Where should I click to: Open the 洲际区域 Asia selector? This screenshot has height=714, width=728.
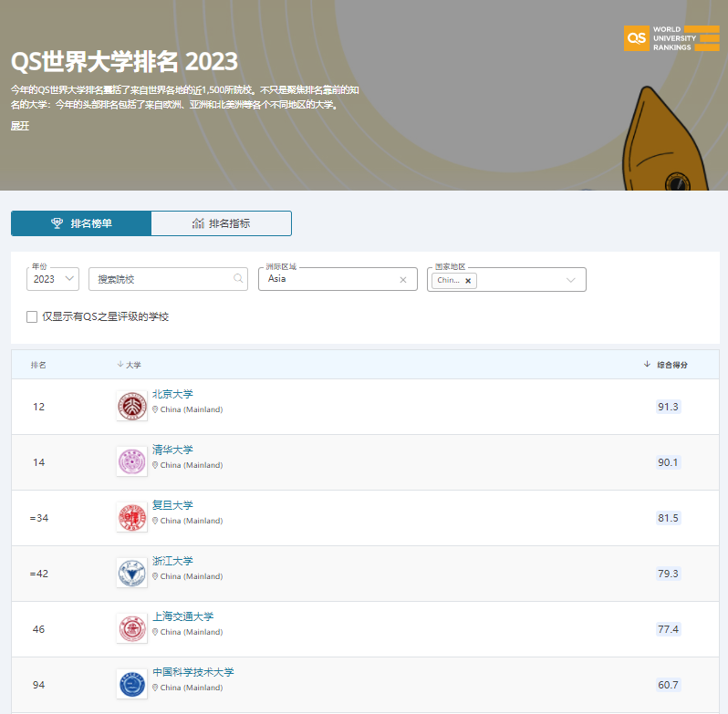click(x=338, y=279)
